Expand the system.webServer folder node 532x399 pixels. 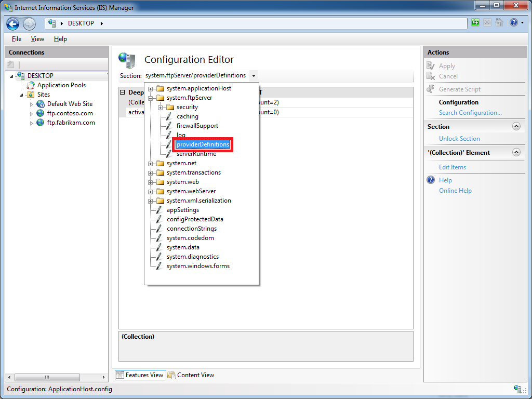(x=151, y=191)
